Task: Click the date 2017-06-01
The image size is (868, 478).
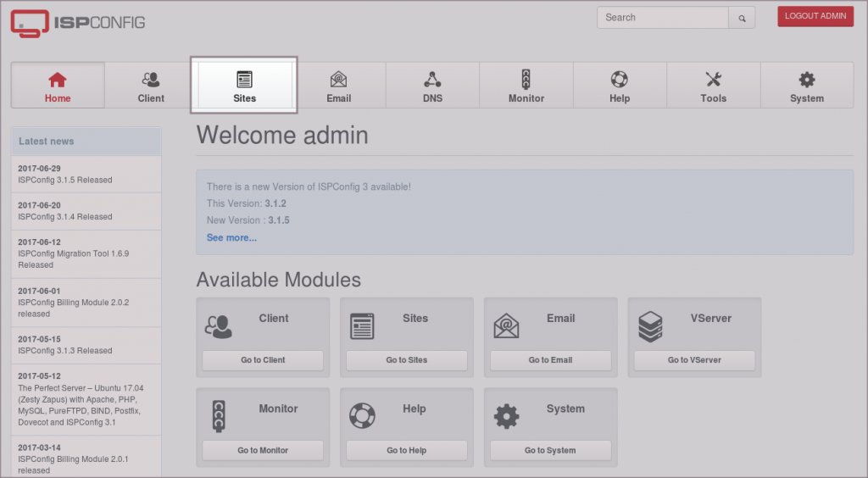Action: point(39,291)
